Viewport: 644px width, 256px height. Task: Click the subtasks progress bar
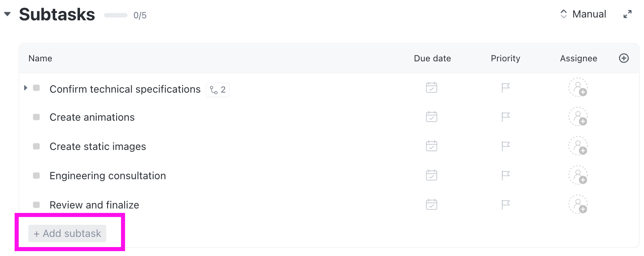116,15
